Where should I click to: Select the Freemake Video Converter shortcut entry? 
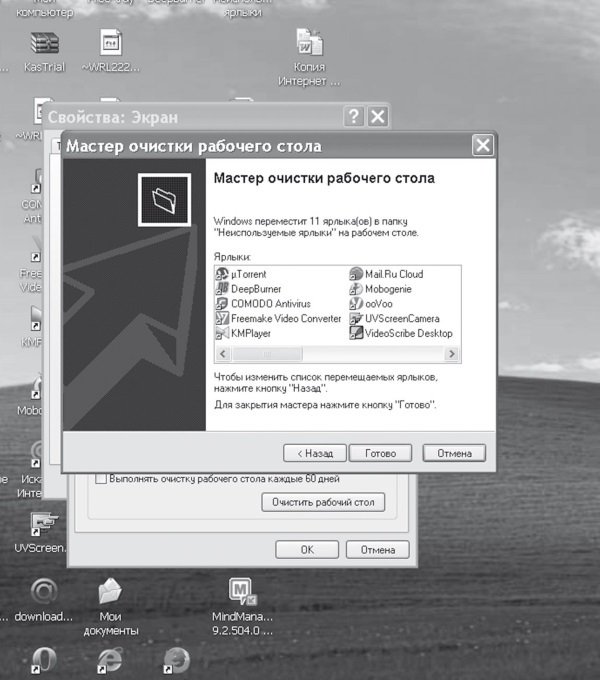point(278,318)
